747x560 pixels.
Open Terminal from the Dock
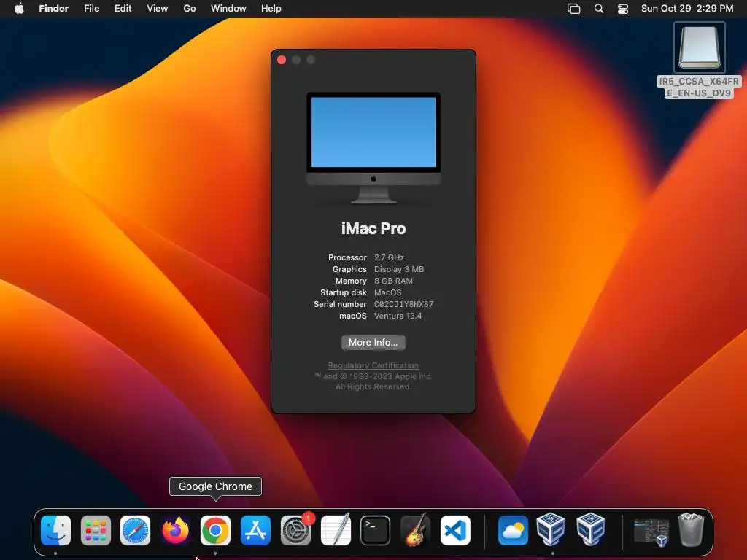pyautogui.click(x=376, y=530)
